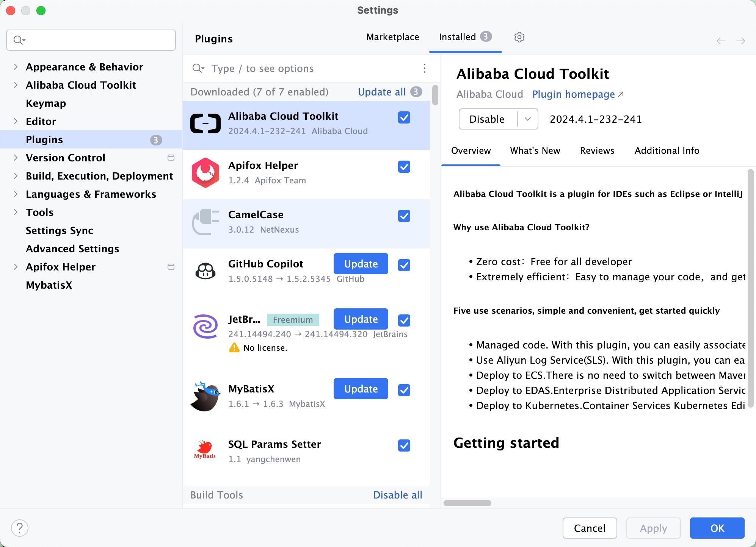Open the What's New tab
Screen dimensions: 756x547
tap(535, 151)
